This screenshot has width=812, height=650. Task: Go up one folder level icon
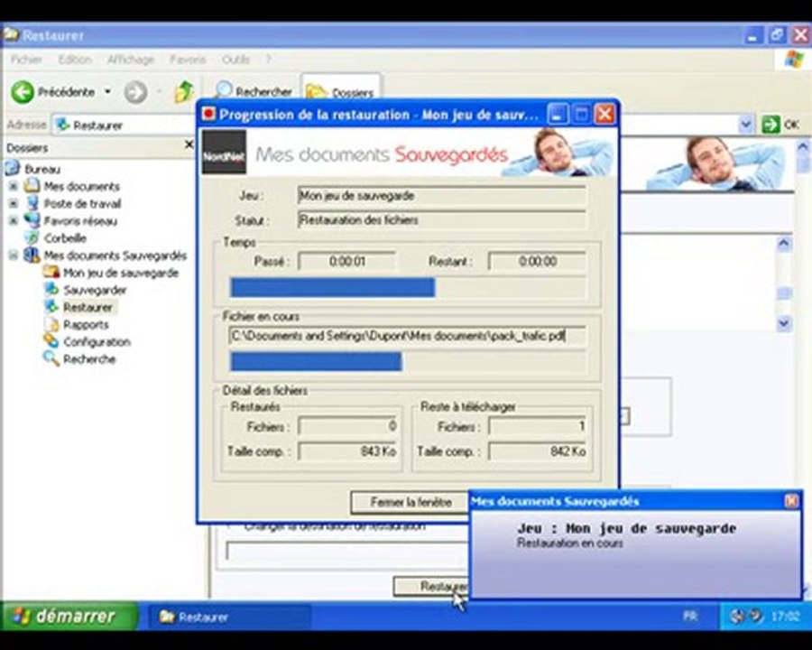click(x=184, y=92)
